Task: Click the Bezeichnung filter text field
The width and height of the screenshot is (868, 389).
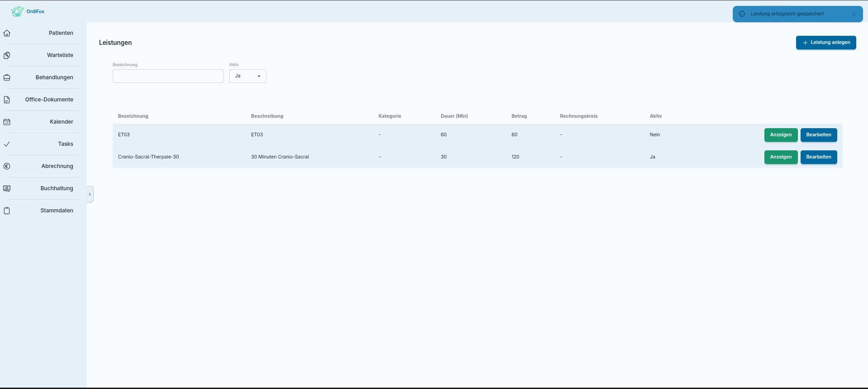Action: (x=168, y=76)
